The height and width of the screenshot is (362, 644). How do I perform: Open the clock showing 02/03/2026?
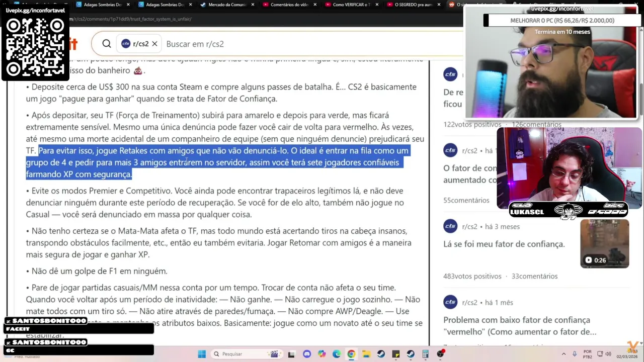point(627,354)
